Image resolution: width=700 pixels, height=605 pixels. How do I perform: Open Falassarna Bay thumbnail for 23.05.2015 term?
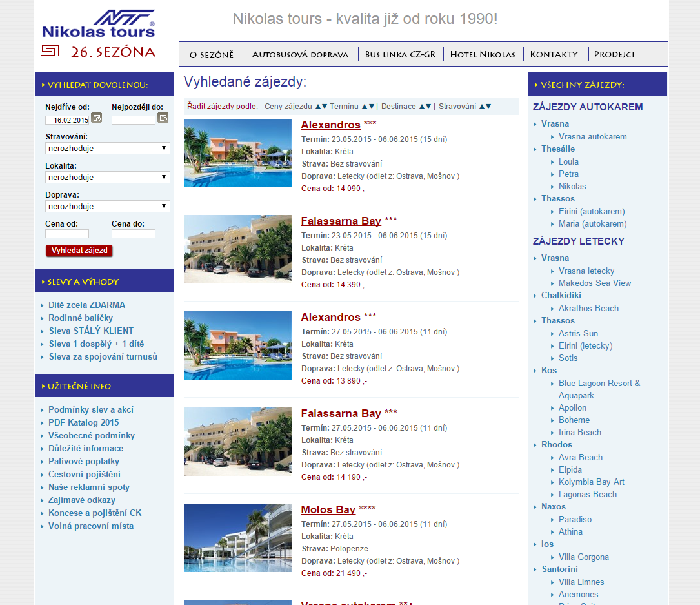pos(237,249)
